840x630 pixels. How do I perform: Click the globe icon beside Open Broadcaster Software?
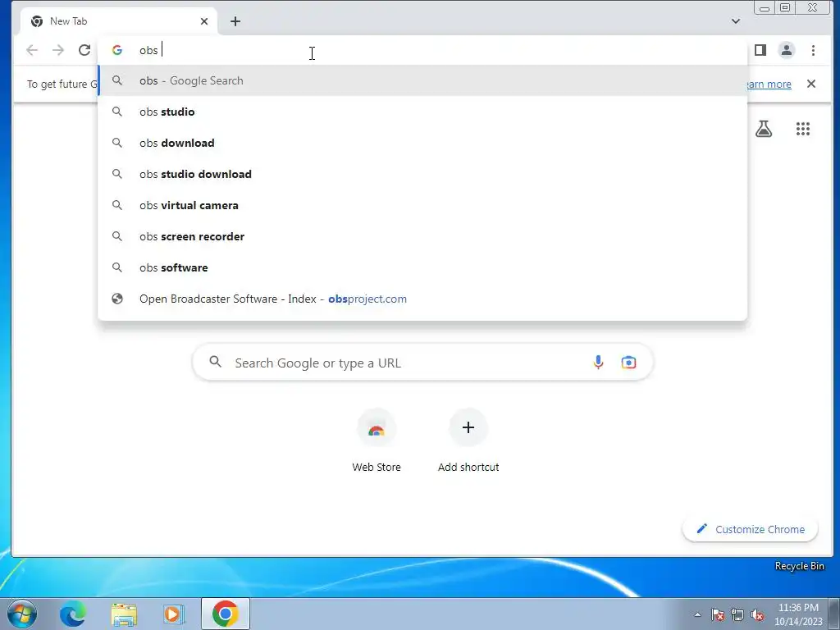pyautogui.click(x=116, y=299)
